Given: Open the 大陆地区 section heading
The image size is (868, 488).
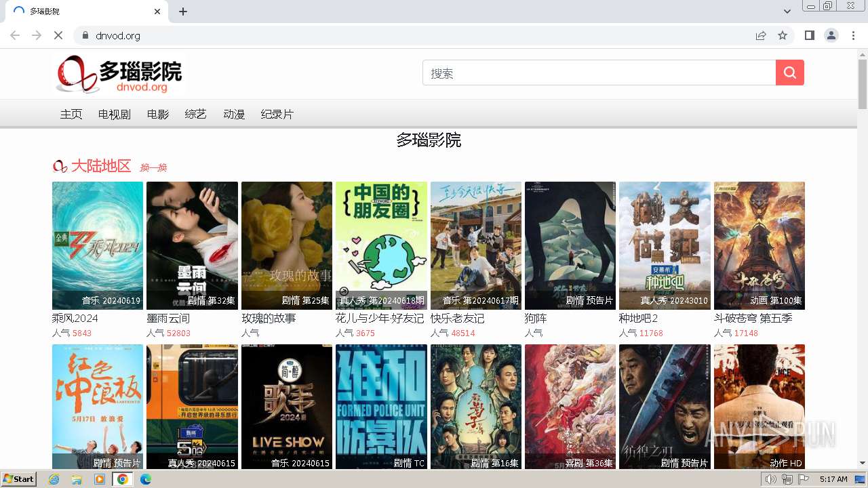Looking at the screenshot, I should point(101,166).
